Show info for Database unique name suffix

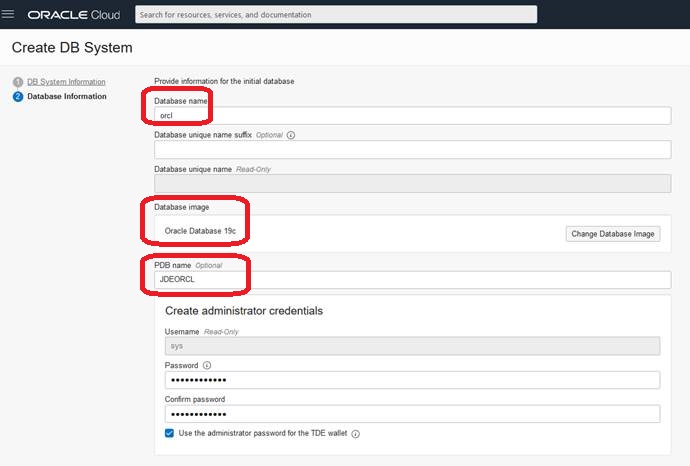pyautogui.click(x=291, y=135)
